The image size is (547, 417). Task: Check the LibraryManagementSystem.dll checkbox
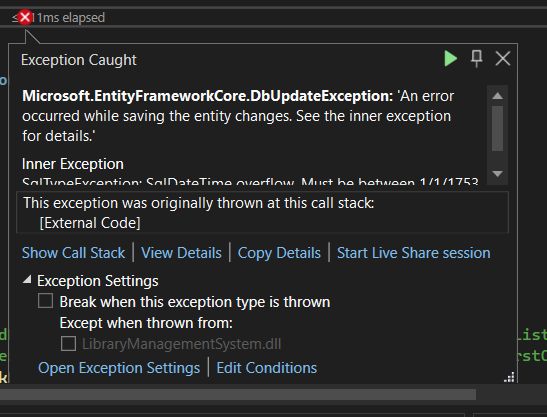(x=68, y=344)
